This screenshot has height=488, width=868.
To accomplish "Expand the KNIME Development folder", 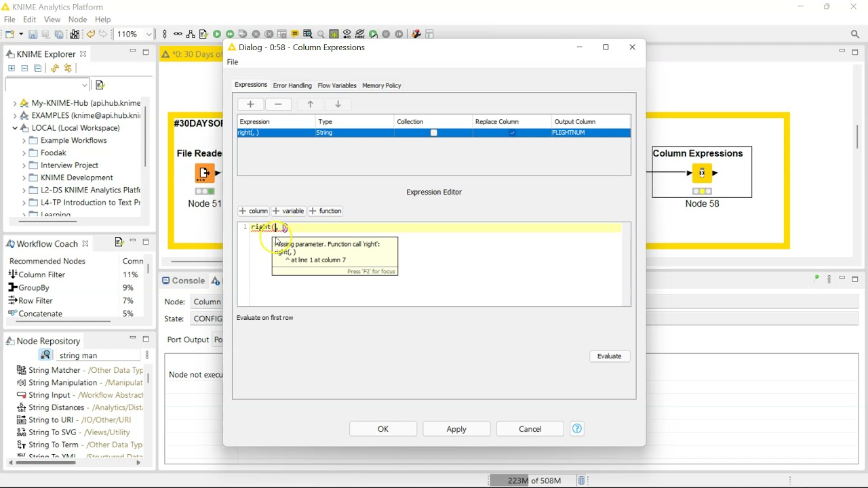I will (24, 178).
